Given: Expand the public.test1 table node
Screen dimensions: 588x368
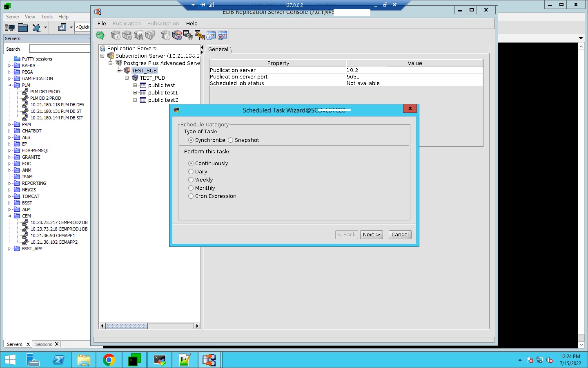Looking at the screenshot, I should tap(135, 93).
